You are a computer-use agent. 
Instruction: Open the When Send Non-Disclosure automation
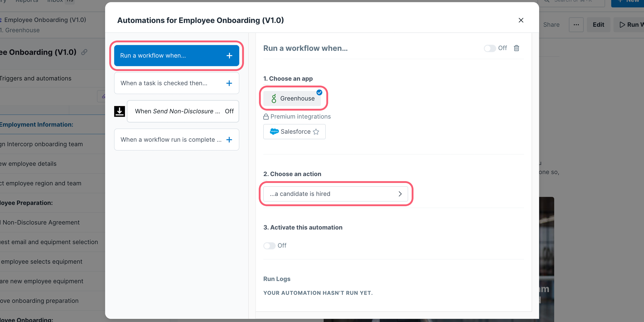point(183,111)
